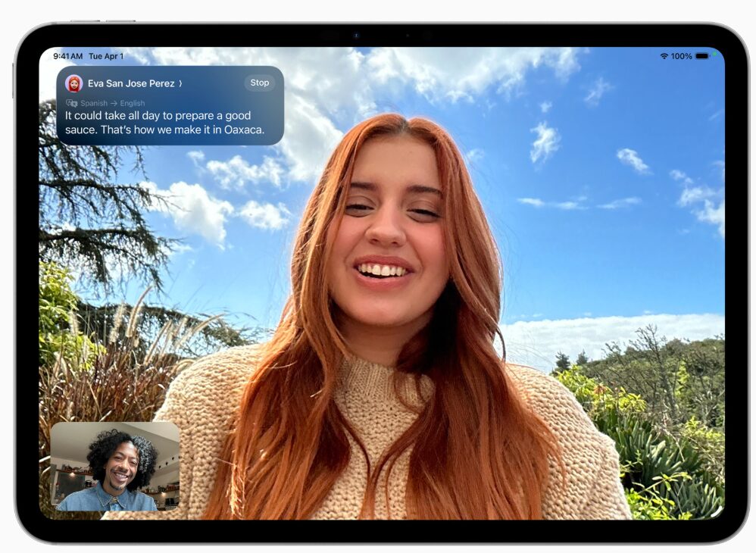Viewport: 756px width, 553px height.
Task: Tap the green camera-in-use indicator dot
Action: [715, 55]
